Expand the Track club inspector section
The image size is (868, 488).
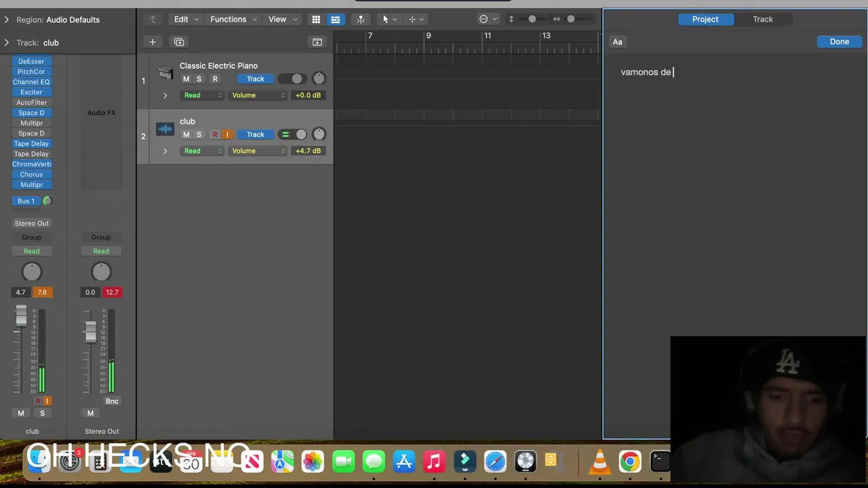pyautogui.click(x=6, y=43)
